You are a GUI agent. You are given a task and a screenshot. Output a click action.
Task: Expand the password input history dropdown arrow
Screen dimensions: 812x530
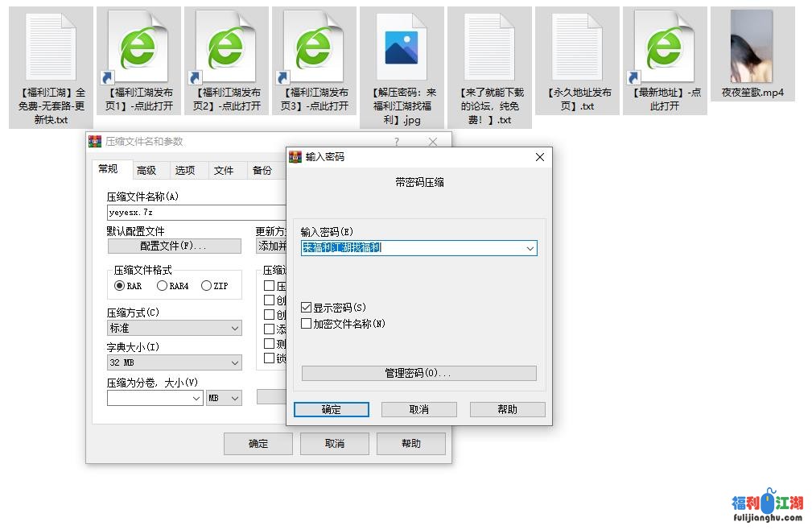[530, 249]
